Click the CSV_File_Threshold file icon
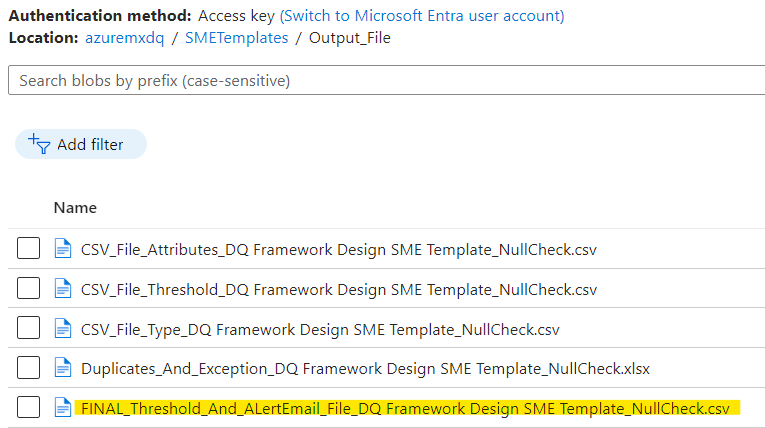The height and width of the screenshot is (428, 765). [x=62, y=288]
